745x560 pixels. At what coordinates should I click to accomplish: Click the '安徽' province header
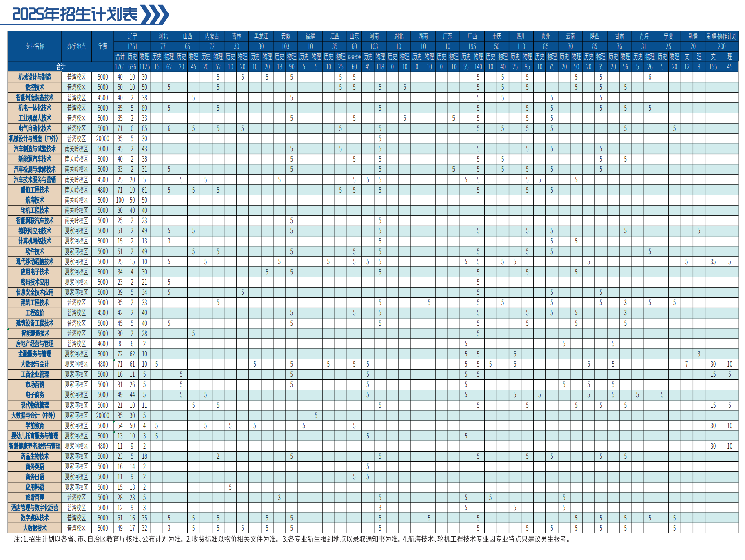285,36
